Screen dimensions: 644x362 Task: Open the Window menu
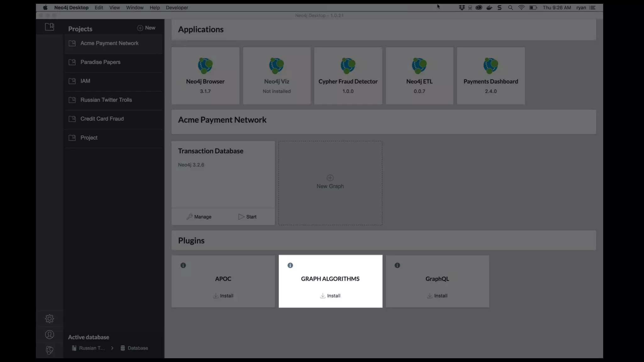click(135, 8)
